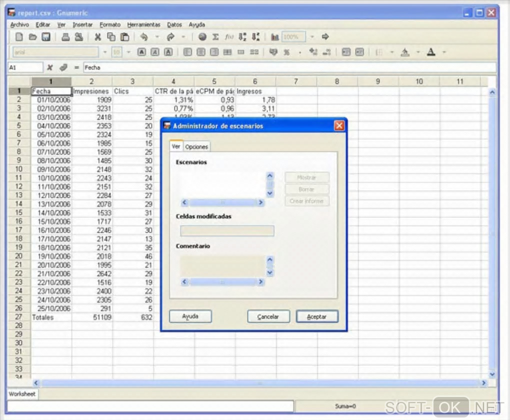Click the right arrow toolbar icon

(325, 37)
